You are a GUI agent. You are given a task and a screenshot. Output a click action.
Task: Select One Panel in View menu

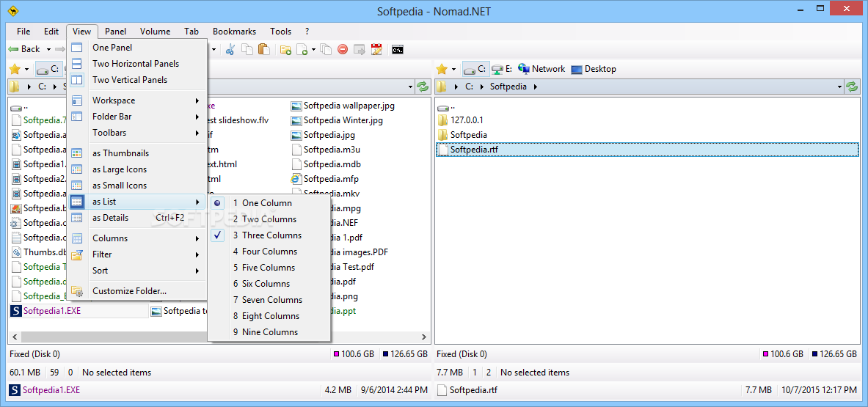136,48
